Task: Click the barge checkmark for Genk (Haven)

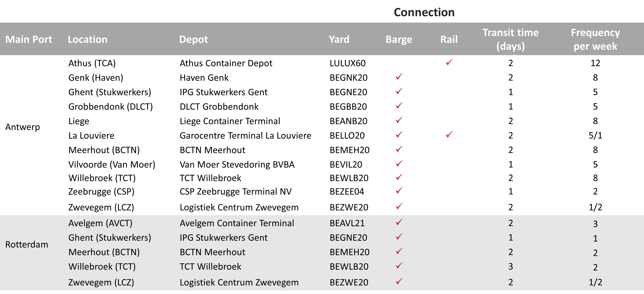Action: (x=399, y=77)
